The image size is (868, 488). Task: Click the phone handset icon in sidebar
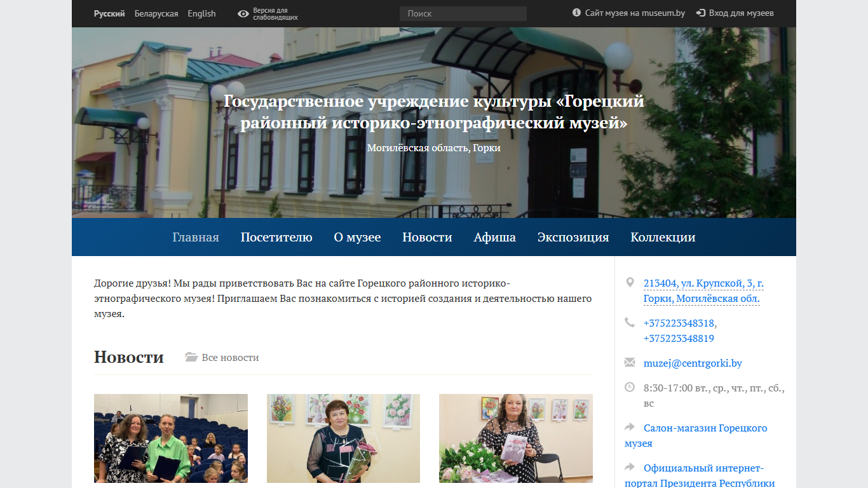pos(630,322)
